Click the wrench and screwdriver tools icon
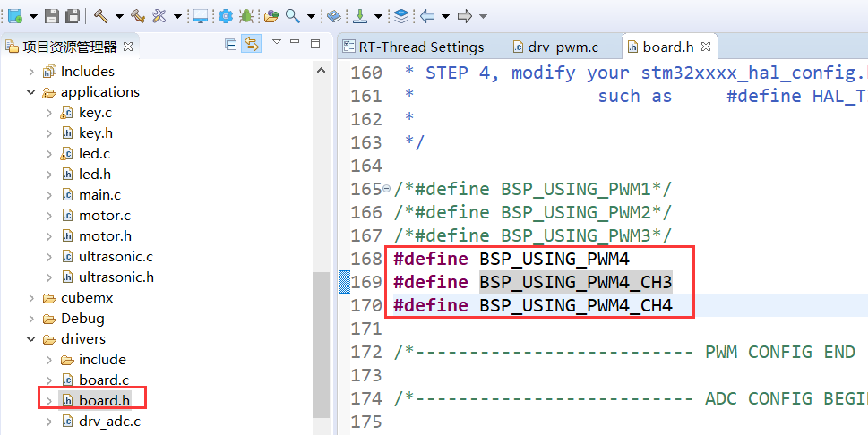The height and width of the screenshot is (435, 868). point(159,16)
